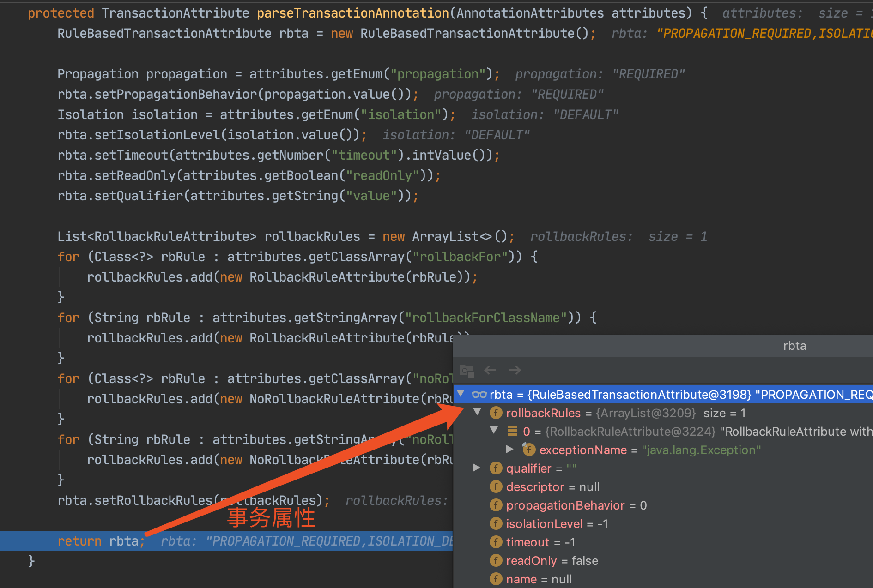Click the "rollbackForClassName" string literal
The image size is (873, 588).
click(x=485, y=318)
